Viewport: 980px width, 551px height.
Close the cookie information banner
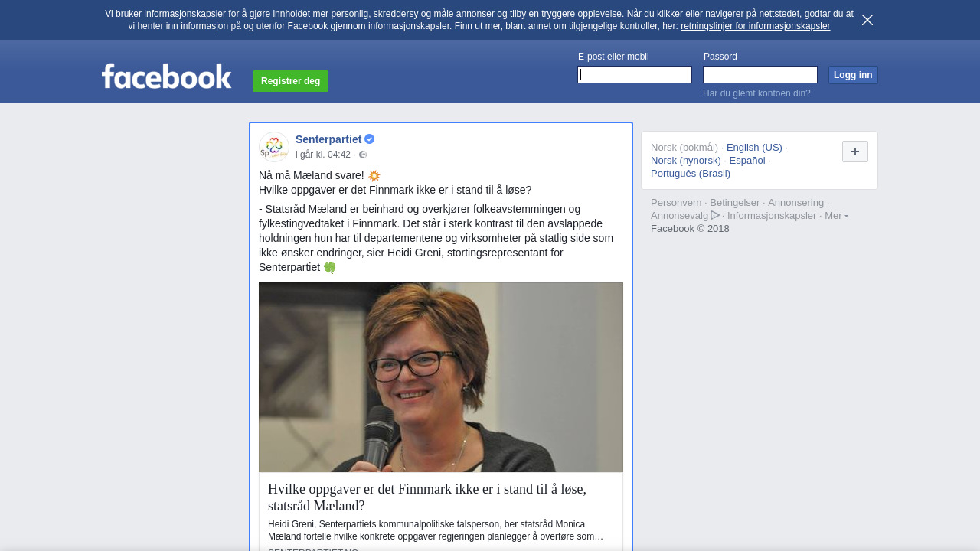pos(867,20)
